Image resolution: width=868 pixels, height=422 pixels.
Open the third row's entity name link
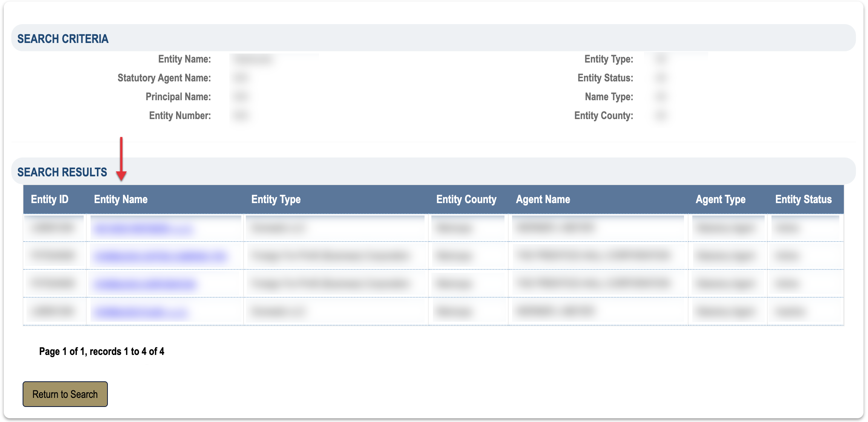145,284
